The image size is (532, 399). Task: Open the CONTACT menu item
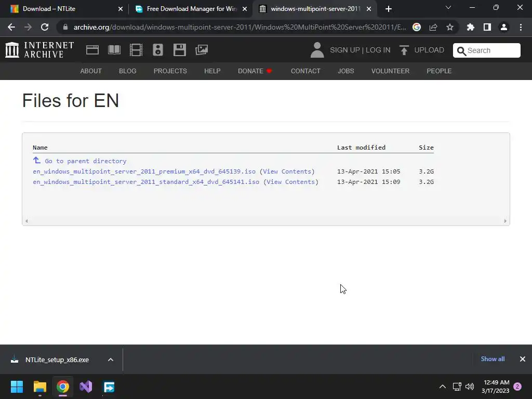tap(305, 71)
